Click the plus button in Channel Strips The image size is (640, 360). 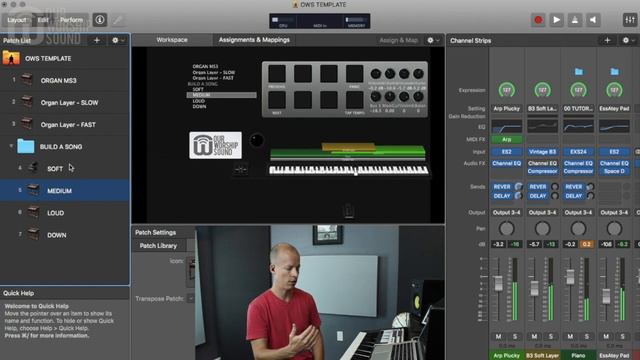(607, 40)
